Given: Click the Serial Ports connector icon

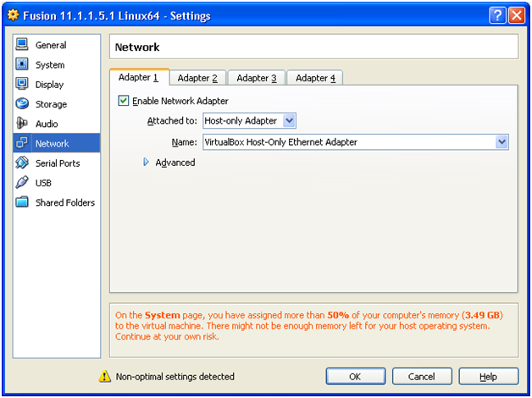Looking at the screenshot, I should (22, 163).
